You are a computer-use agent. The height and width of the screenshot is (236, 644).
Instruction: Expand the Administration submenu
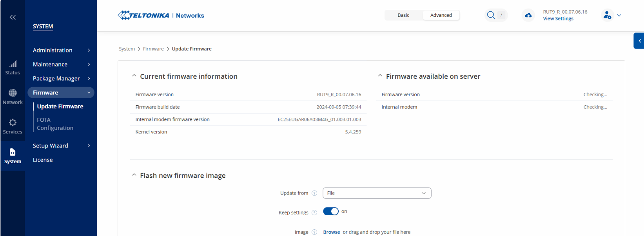pyautogui.click(x=61, y=50)
